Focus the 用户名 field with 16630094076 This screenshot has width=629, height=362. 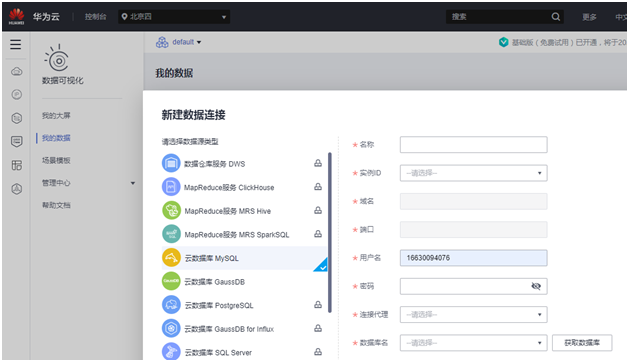[473, 258]
